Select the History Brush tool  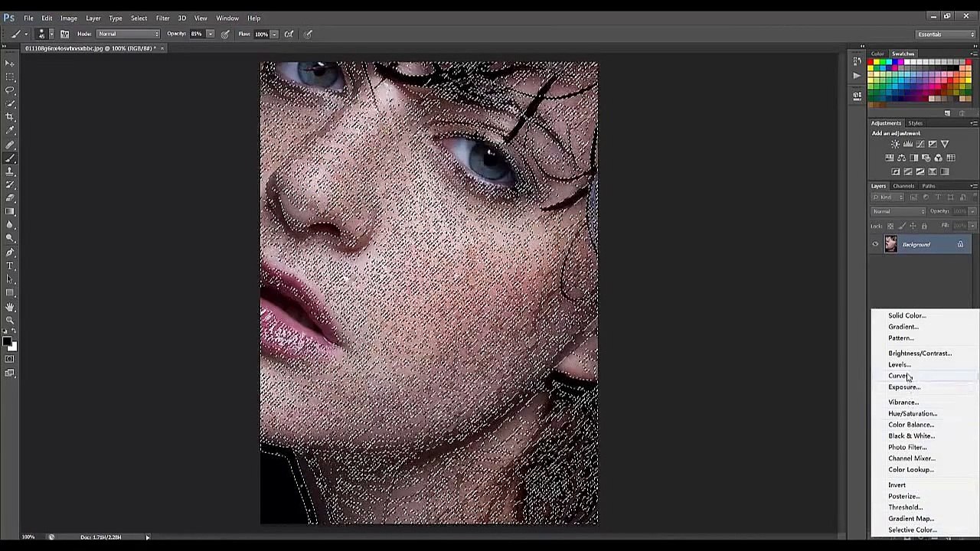point(10,185)
